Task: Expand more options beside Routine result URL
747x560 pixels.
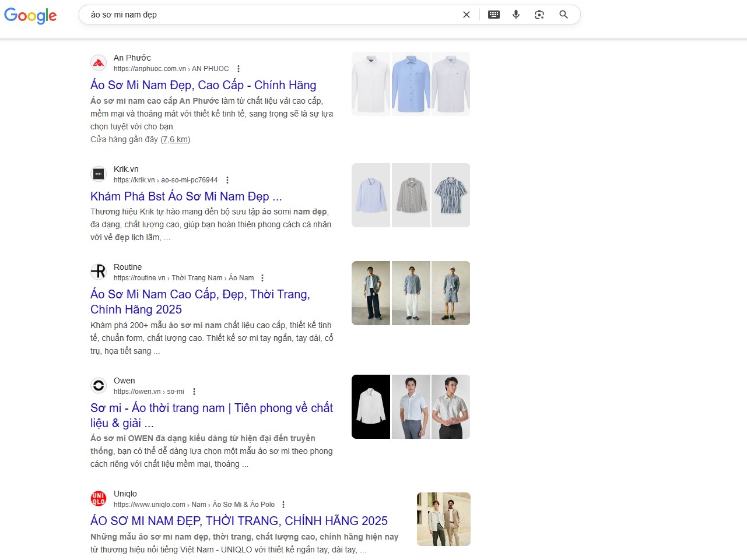Action: coord(262,278)
